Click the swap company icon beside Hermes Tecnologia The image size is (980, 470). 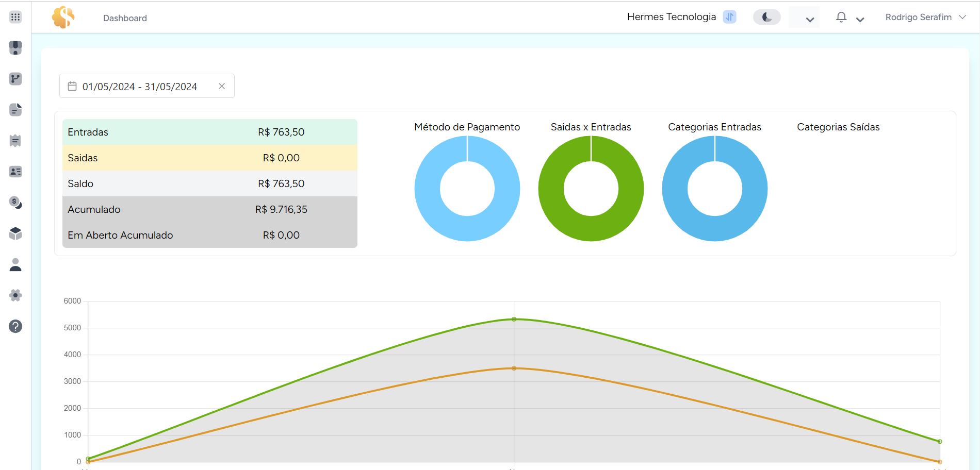tap(729, 17)
